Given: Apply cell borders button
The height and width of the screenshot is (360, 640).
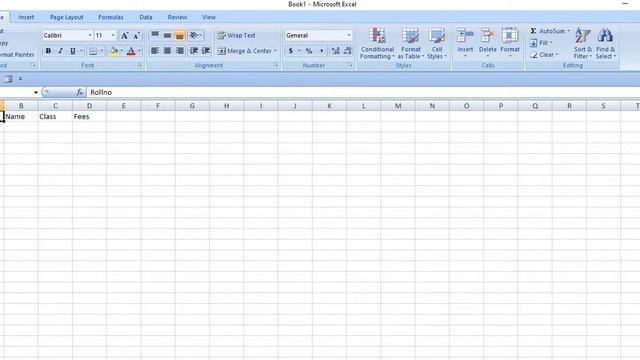Looking at the screenshot, I should tap(93, 51).
